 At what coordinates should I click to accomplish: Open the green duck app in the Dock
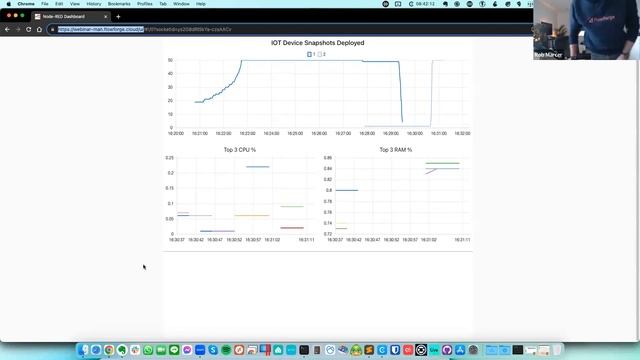pos(356,350)
